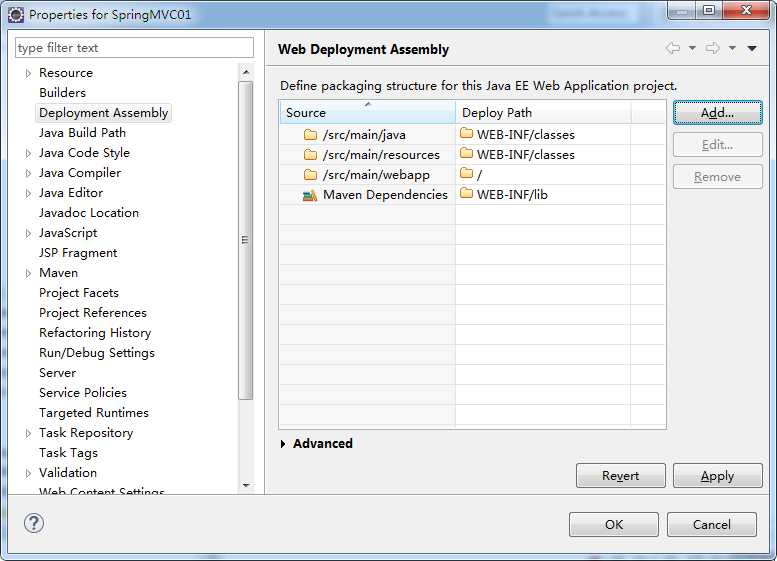The height and width of the screenshot is (561, 777).
Task: Click the sidebar scroll down arrow
Action: 246,485
